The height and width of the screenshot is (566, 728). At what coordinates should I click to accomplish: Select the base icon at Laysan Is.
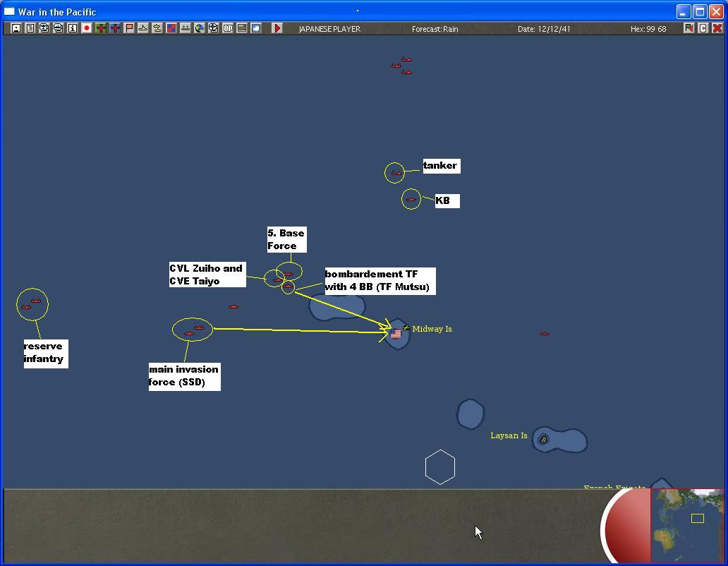tap(543, 439)
